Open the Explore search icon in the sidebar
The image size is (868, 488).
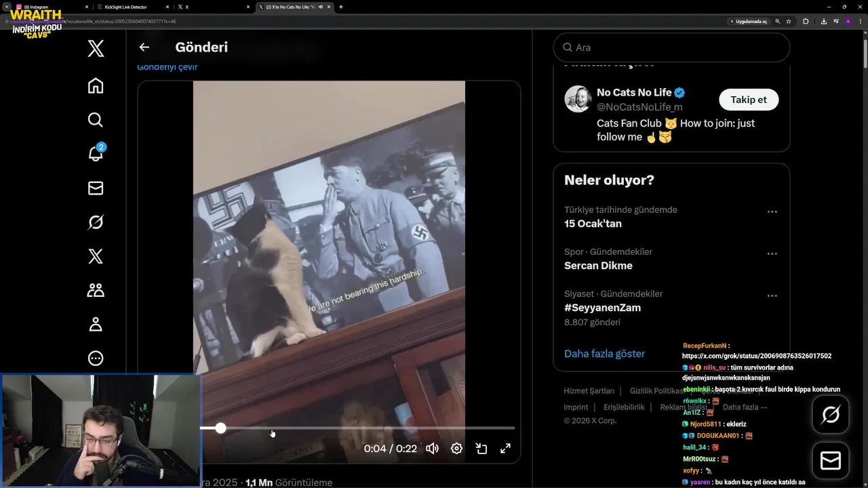(x=96, y=120)
